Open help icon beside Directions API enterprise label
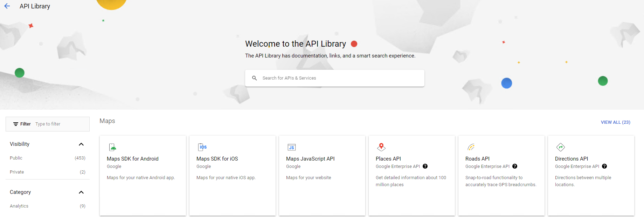Viewport: 644px width, 217px height. click(x=604, y=167)
